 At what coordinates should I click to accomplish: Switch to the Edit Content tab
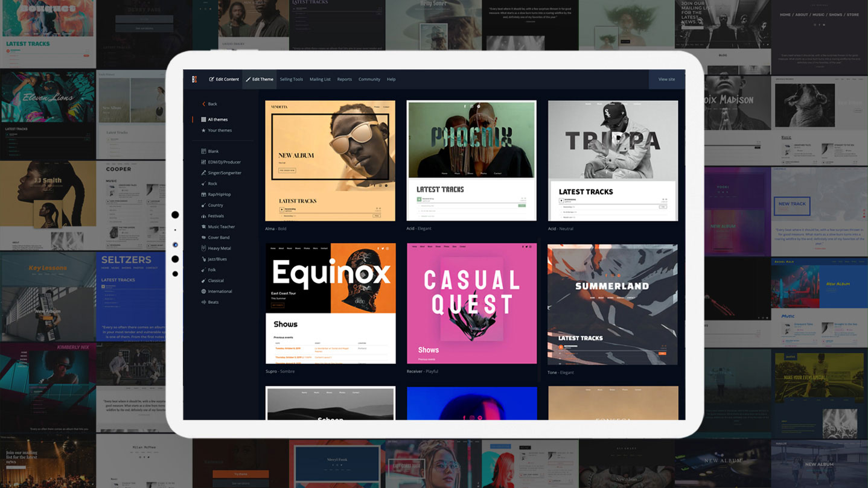(223, 79)
